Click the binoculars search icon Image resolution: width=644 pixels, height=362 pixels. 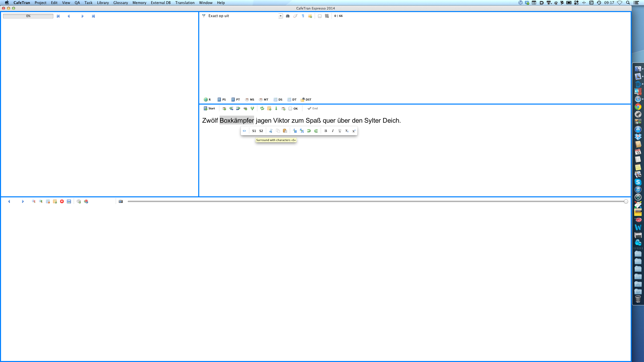(x=288, y=16)
